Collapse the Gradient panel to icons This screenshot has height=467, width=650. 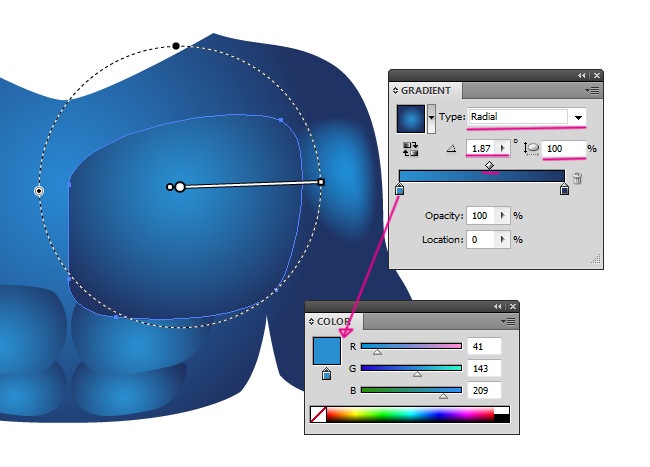point(582,75)
